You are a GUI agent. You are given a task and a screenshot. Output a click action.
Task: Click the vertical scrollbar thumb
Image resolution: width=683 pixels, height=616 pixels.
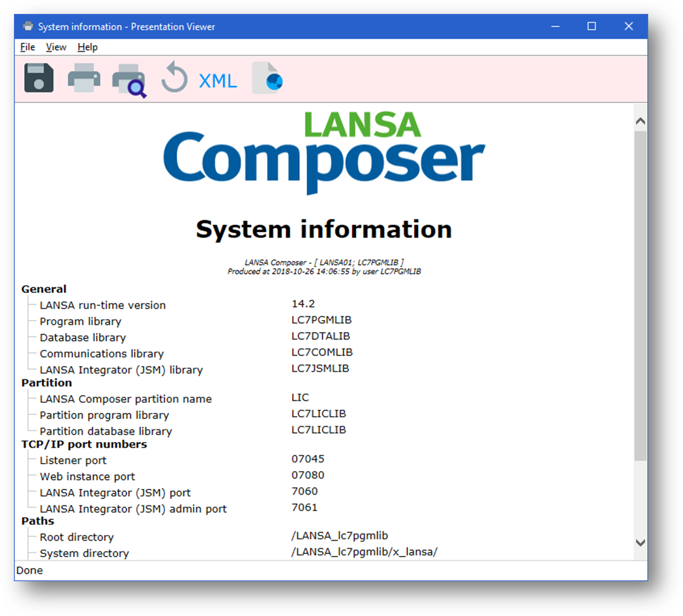pos(640,296)
